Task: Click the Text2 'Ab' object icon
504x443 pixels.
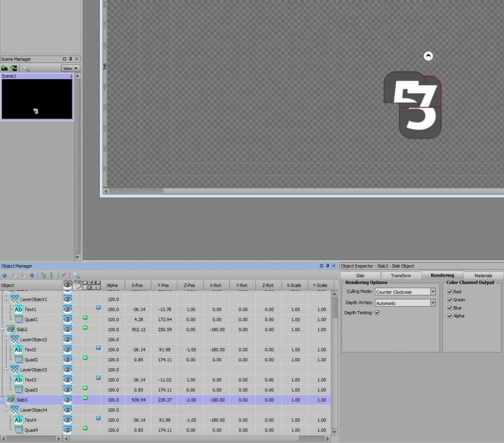Action: tap(18, 349)
